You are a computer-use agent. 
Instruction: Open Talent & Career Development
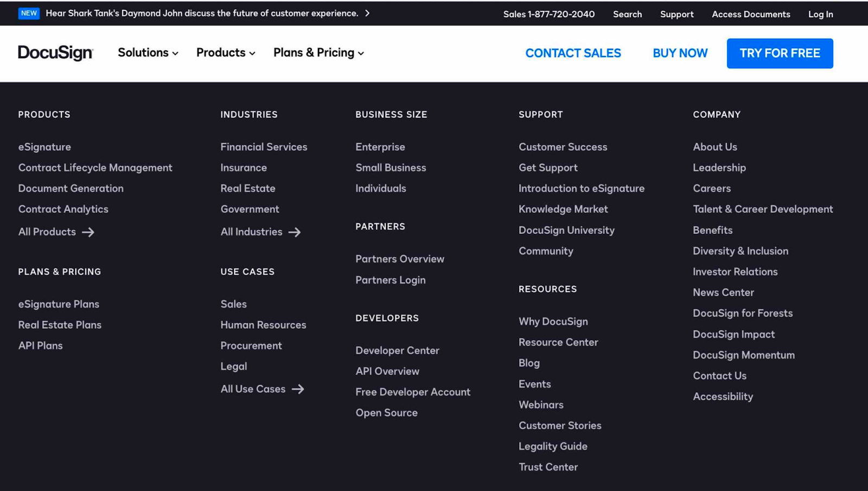coord(763,209)
